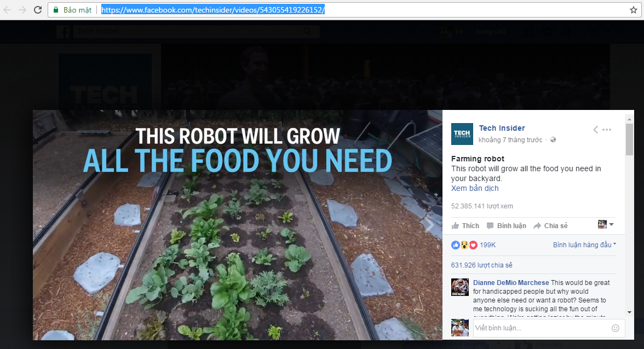This screenshot has width=644, height=349.
Task: Open the Tech Insider page name link
Action: (x=502, y=128)
